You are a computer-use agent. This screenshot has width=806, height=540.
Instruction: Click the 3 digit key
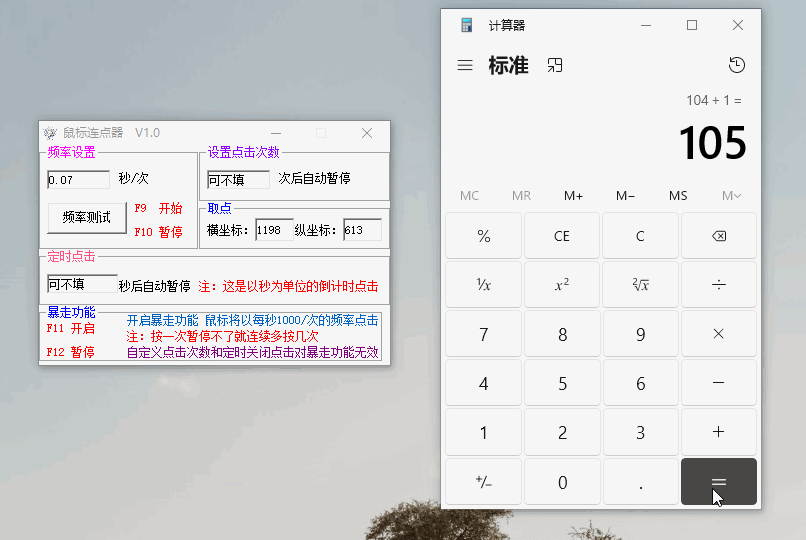pos(640,432)
